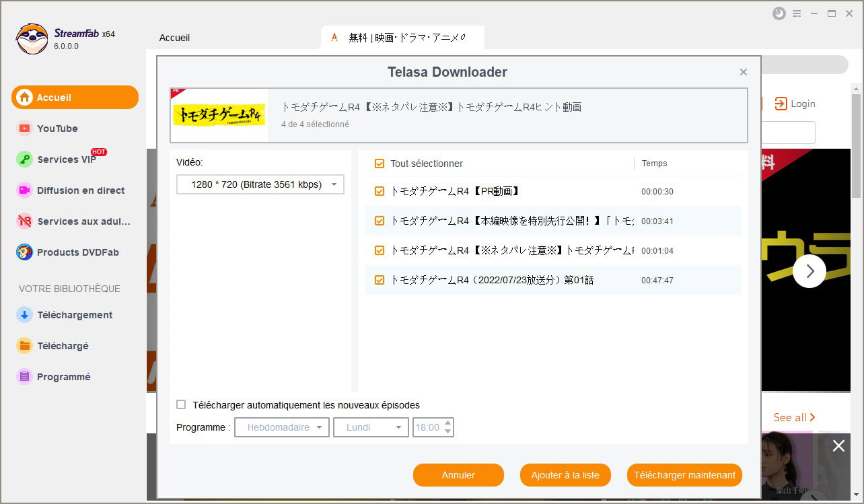This screenshot has height=504, width=864.
Task: Click the Téléchargé folder icon
Action: 25,346
